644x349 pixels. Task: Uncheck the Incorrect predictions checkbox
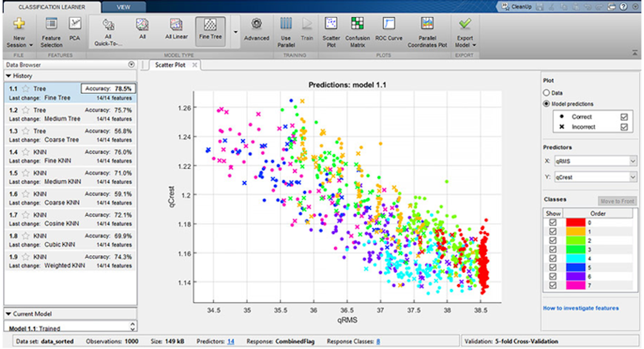pyautogui.click(x=624, y=127)
